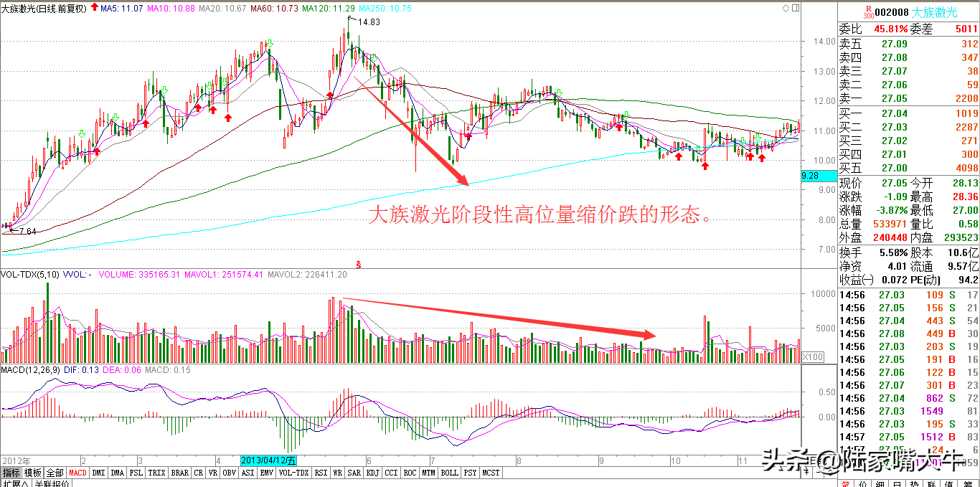
Task: Click the MA20: 10.67 label
Action: tap(222, 9)
